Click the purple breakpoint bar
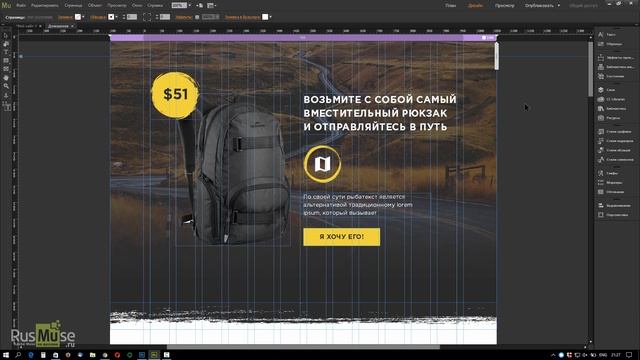 click(303, 38)
